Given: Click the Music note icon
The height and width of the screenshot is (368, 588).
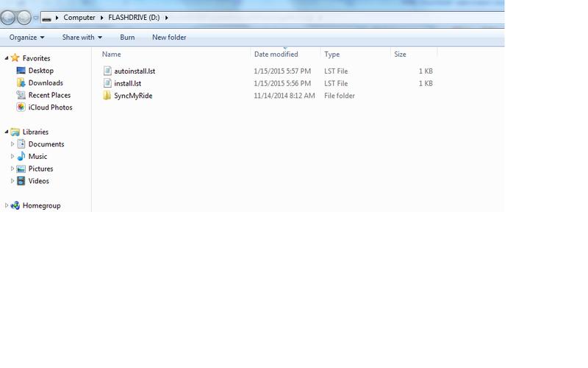Looking at the screenshot, I should [x=21, y=156].
